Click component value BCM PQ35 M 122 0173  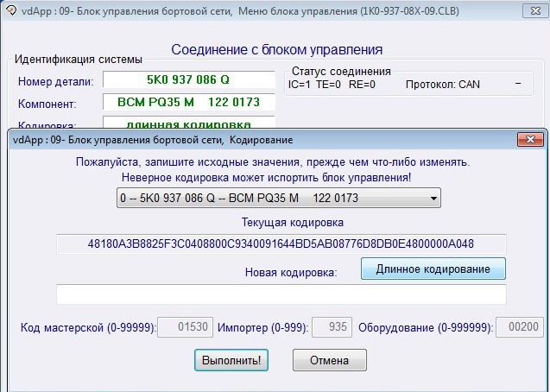pyautogui.click(x=188, y=102)
